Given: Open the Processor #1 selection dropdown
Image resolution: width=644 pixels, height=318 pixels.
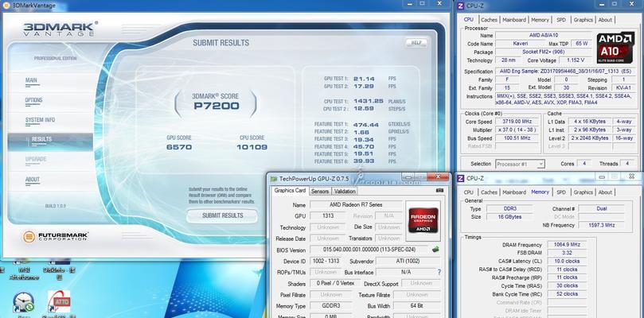Looking at the screenshot, I should pyautogui.click(x=520, y=164).
